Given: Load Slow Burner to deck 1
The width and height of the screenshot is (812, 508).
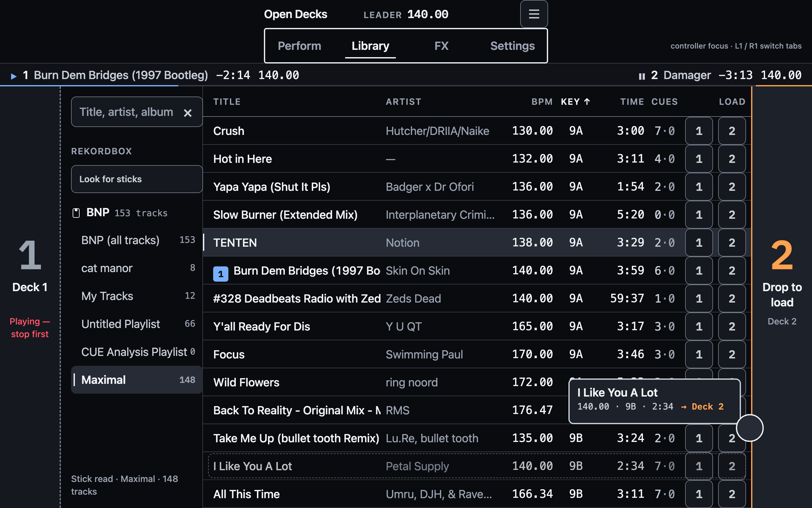Looking at the screenshot, I should coord(699,214).
